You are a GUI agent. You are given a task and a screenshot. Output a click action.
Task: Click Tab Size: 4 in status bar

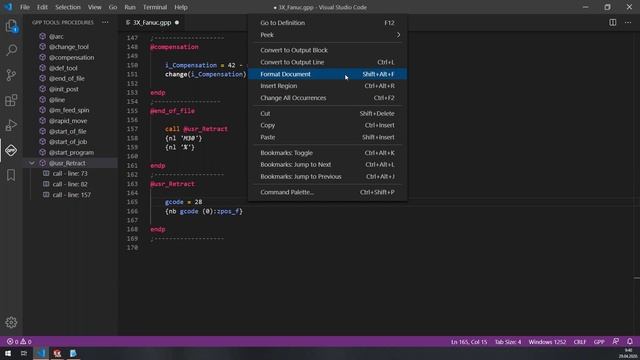(508, 342)
